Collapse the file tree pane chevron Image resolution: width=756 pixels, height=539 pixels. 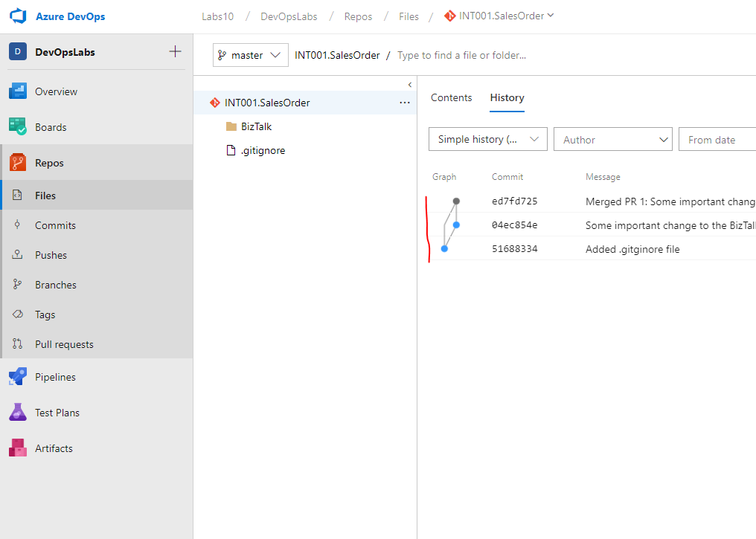(410, 85)
